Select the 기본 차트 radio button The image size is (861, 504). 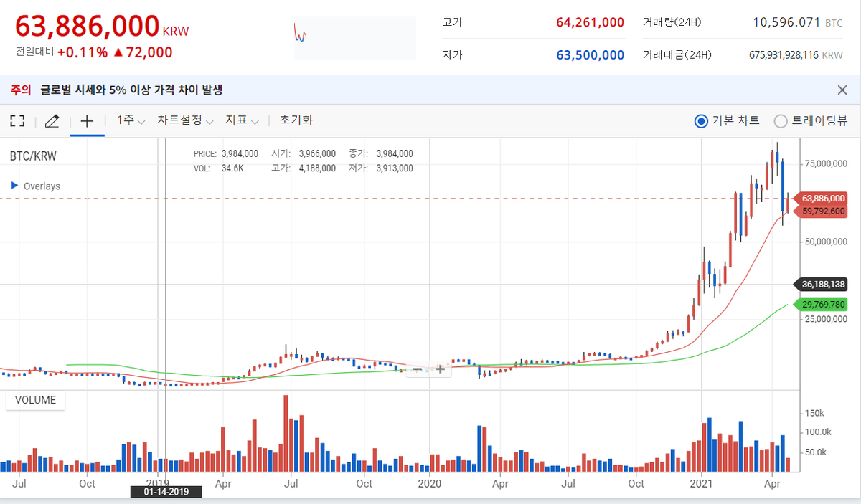coord(701,120)
